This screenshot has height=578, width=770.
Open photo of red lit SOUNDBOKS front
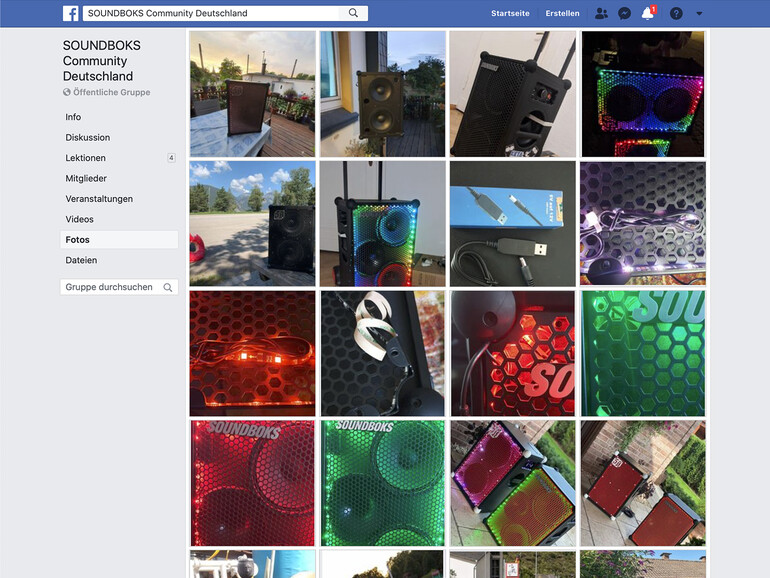tap(252, 484)
